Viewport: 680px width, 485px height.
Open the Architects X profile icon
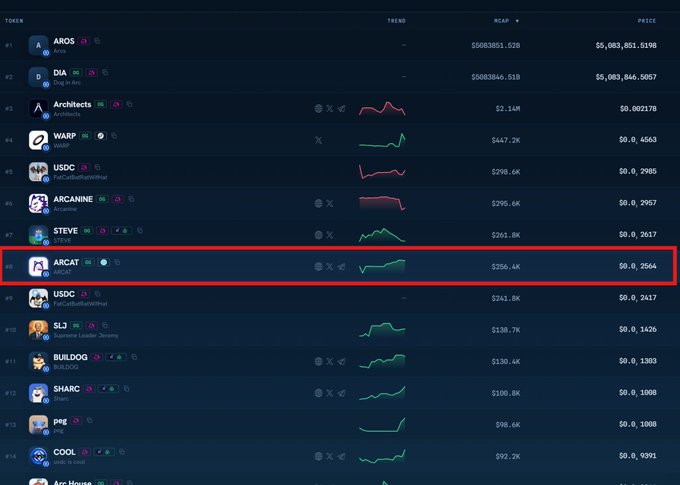point(330,108)
